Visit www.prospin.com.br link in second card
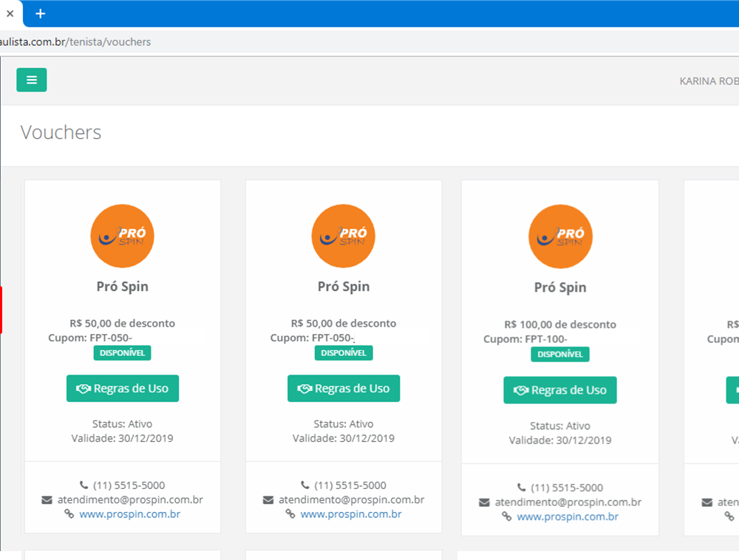This screenshot has height=560, width=739. click(x=351, y=514)
